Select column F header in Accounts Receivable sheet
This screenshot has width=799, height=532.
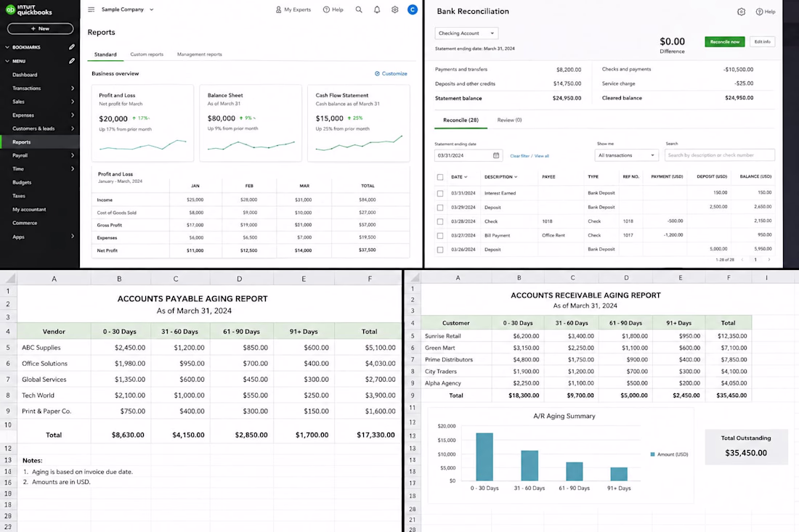point(729,277)
